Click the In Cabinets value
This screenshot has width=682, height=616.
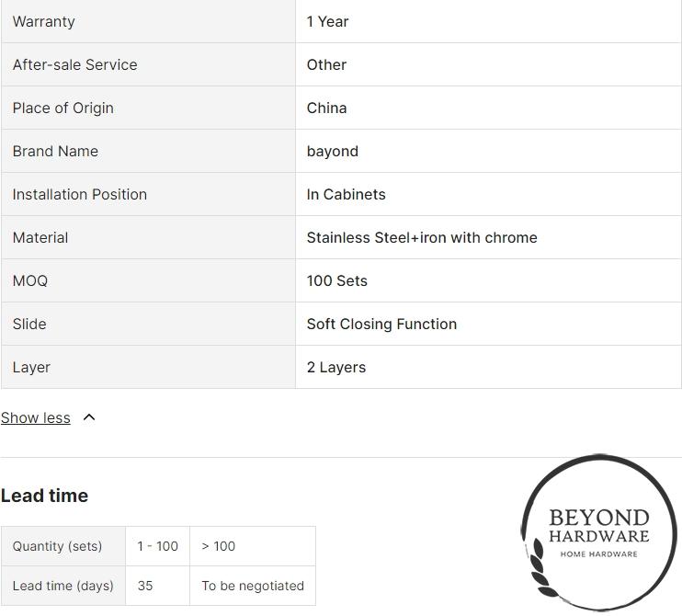click(346, 195)
